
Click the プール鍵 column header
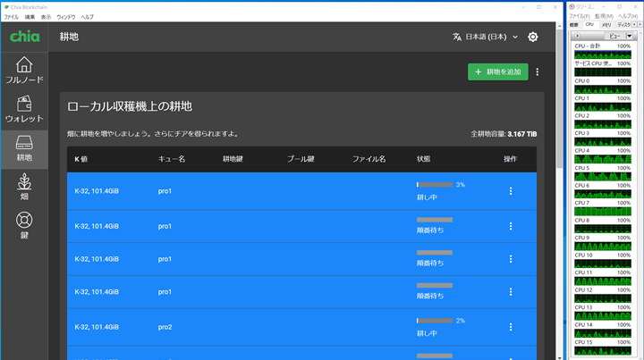coord(301,159)
